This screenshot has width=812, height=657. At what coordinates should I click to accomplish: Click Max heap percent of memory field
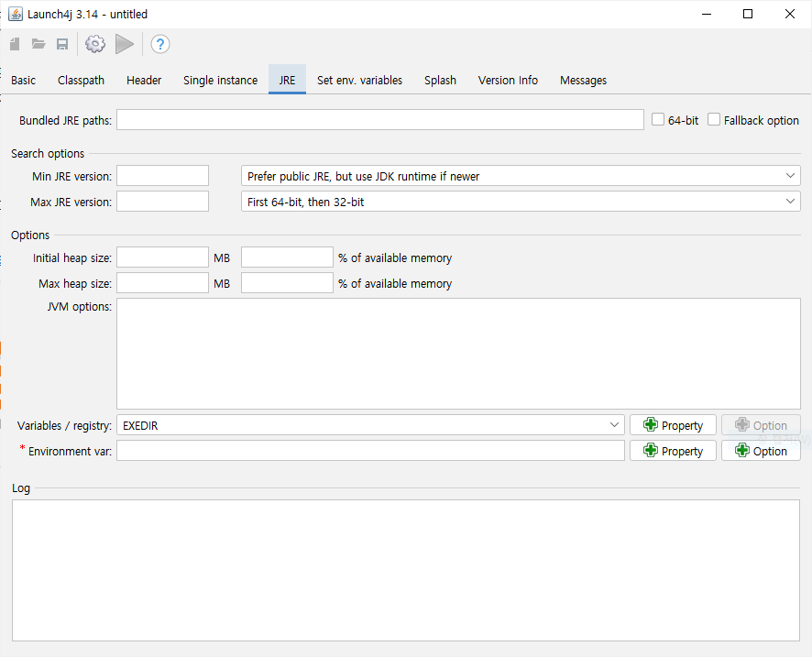tap(287, 282)
